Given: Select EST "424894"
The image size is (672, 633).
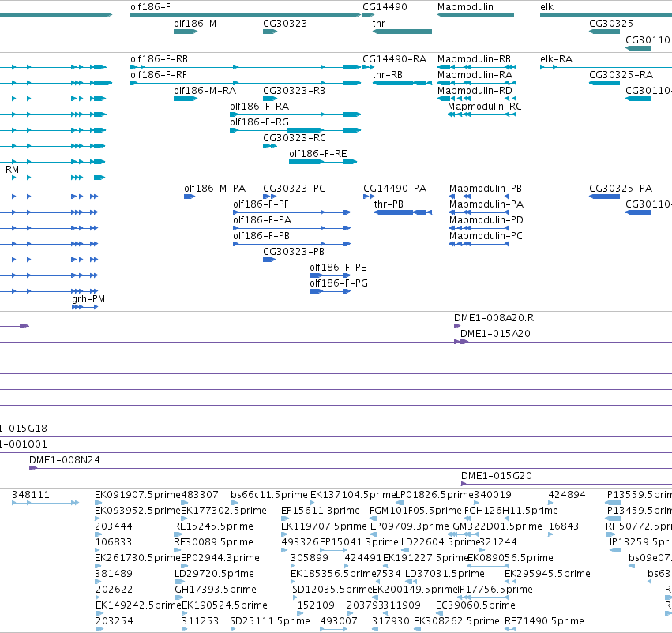Looking at the screenshot, I should [x=567, y=495].
